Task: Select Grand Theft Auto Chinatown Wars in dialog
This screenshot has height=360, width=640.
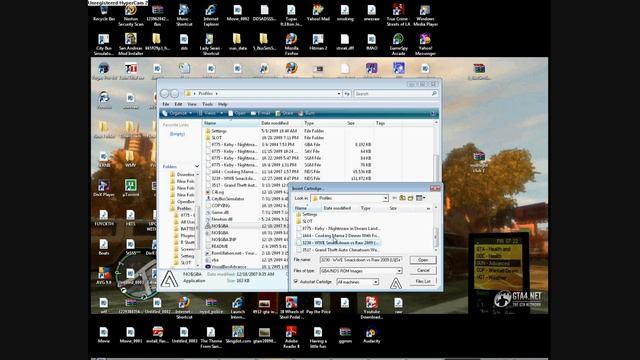Action: [339, 249]
